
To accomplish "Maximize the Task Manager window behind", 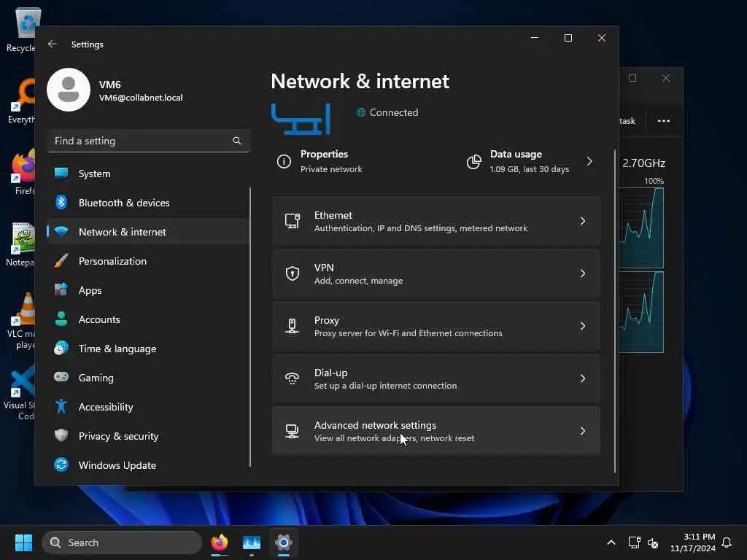I will point(632,78).
